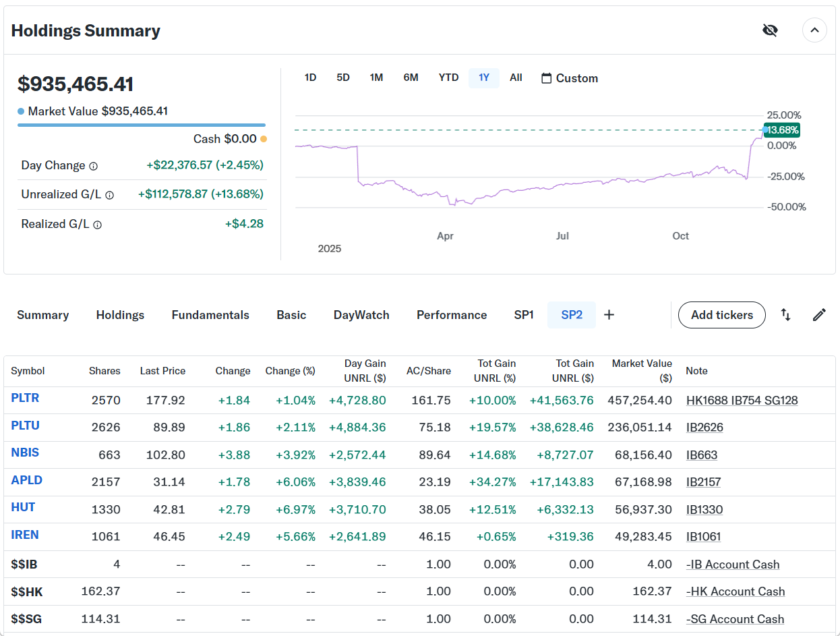840x636 pixels.
Task: Switch chart range to YTD
Action: point(448,78)
